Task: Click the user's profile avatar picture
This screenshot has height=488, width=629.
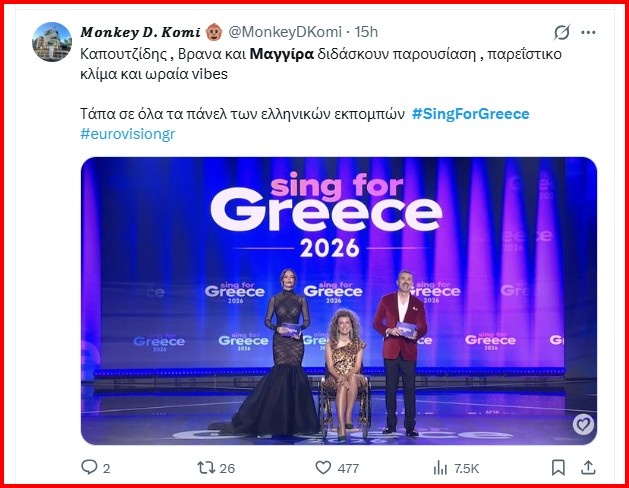Action: tap(51, 42)
